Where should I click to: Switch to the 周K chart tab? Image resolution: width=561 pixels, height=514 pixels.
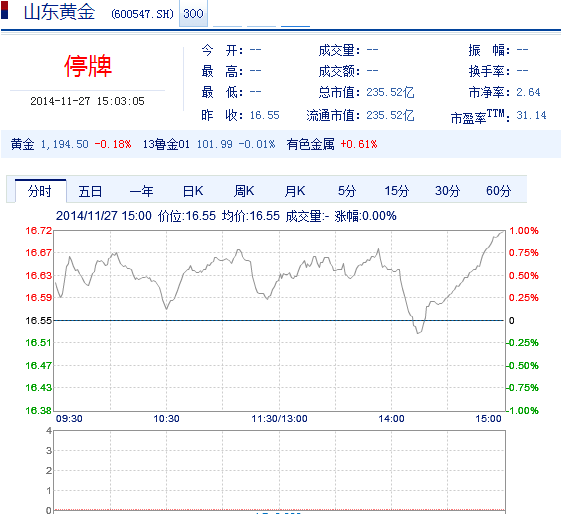coord(244,191)
